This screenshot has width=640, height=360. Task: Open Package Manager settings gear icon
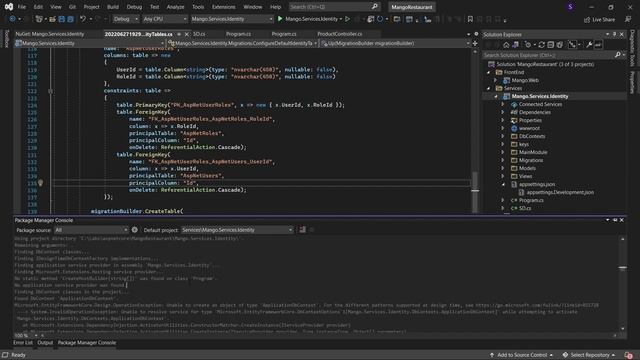tap(135, 230)
